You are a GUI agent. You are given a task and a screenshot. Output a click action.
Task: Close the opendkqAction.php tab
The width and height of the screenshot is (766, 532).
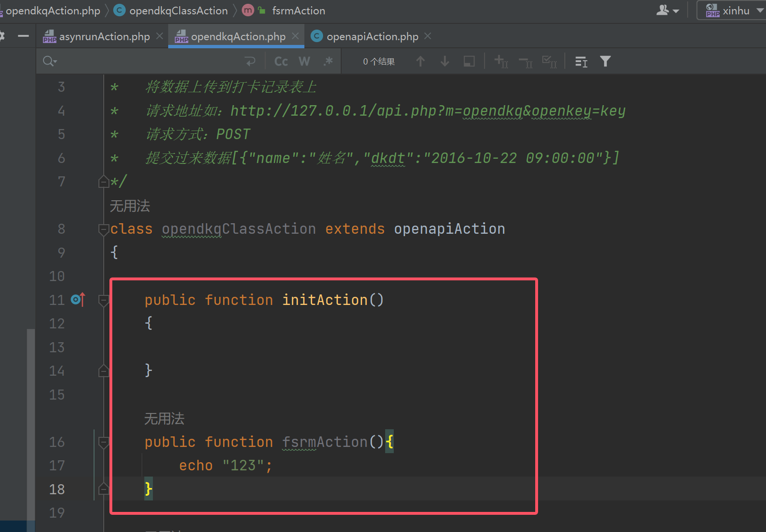pos(295,36)
